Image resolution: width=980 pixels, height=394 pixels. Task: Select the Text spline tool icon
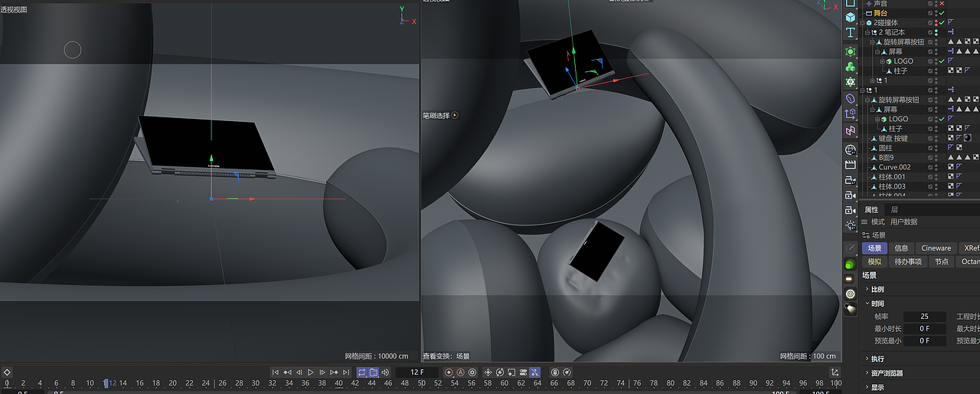pos(851,33)
